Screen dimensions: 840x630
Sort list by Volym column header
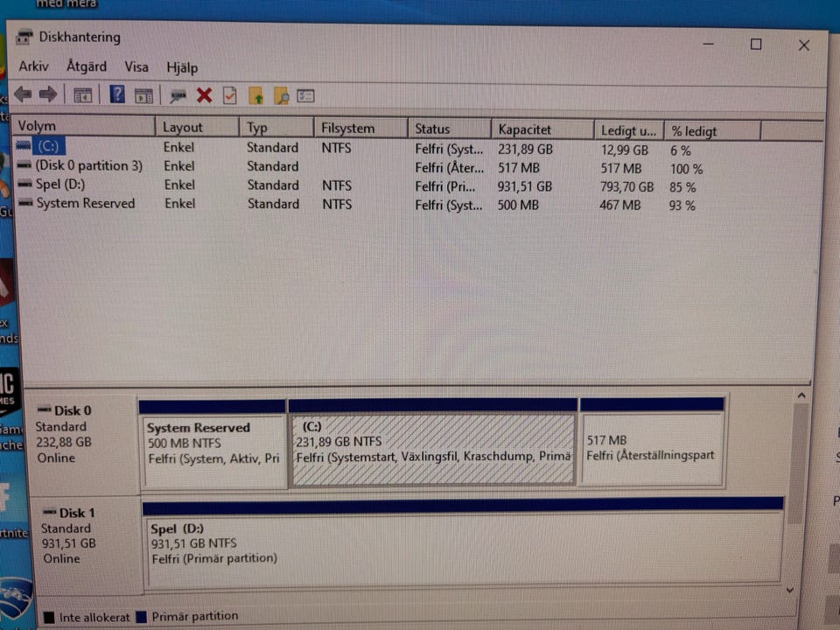84,127
